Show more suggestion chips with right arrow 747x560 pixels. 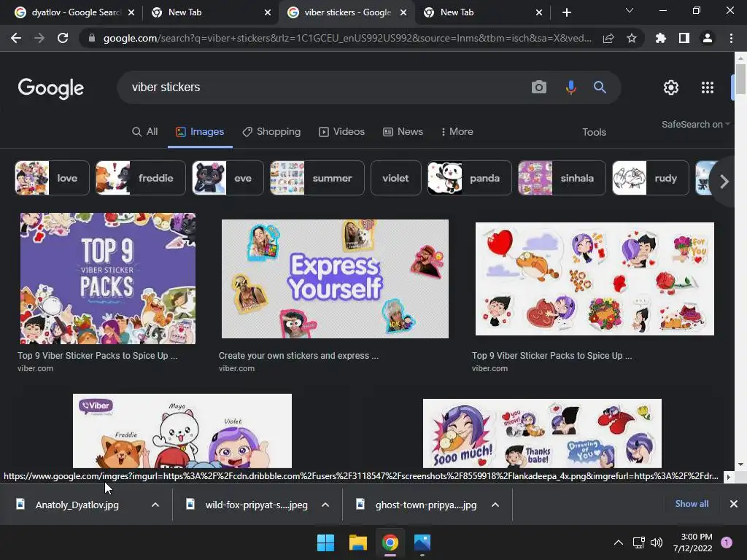(724, 182)
